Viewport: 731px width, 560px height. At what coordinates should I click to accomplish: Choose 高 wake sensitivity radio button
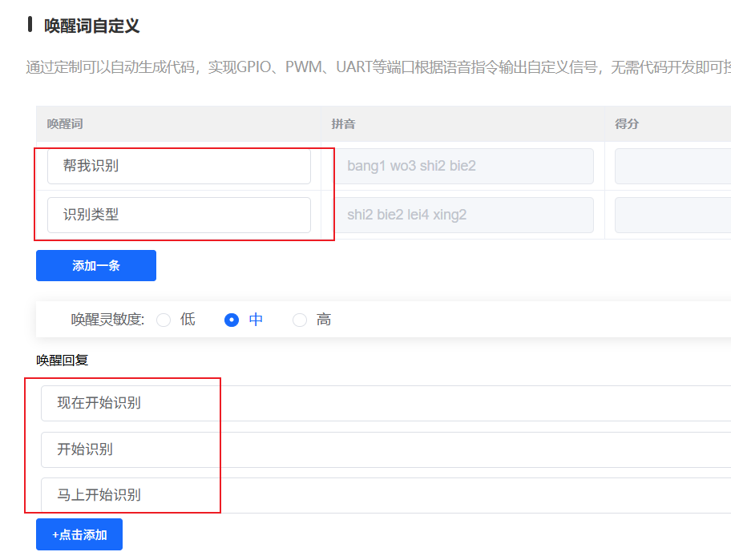(x=300, y=320)
